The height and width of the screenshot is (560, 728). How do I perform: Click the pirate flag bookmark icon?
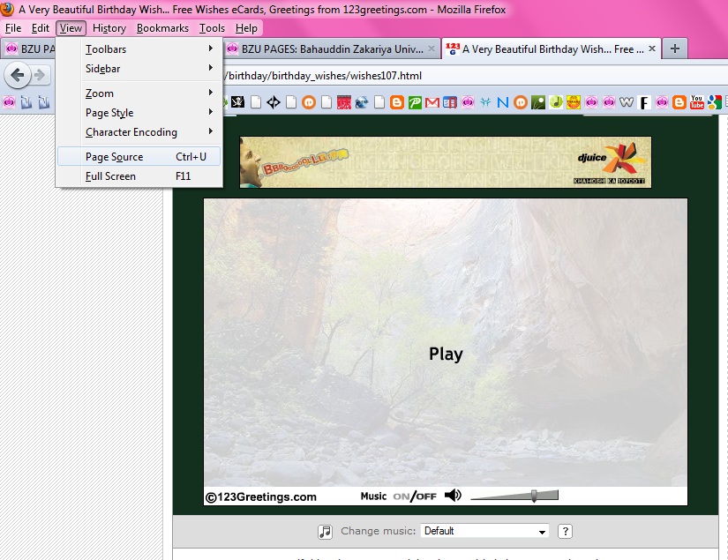pyautogui.click(x=238, y=102)
